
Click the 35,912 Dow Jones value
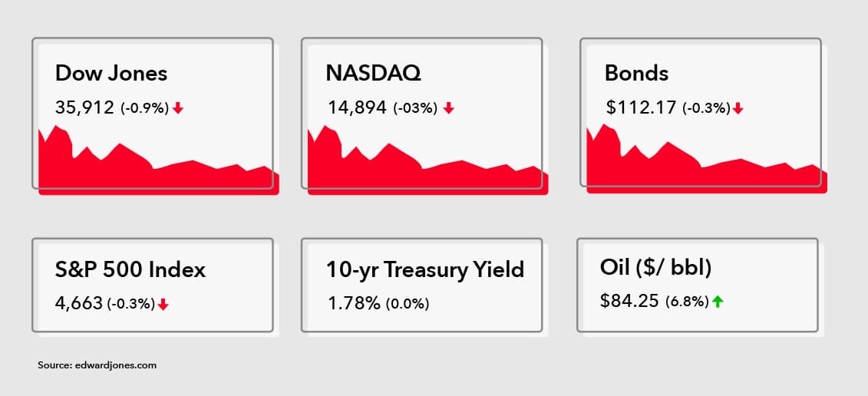84,107
